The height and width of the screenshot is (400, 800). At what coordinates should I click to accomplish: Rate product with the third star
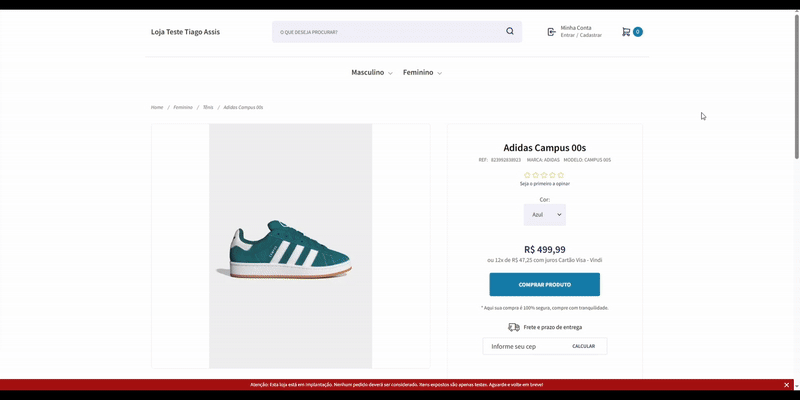tap(544, 175)
